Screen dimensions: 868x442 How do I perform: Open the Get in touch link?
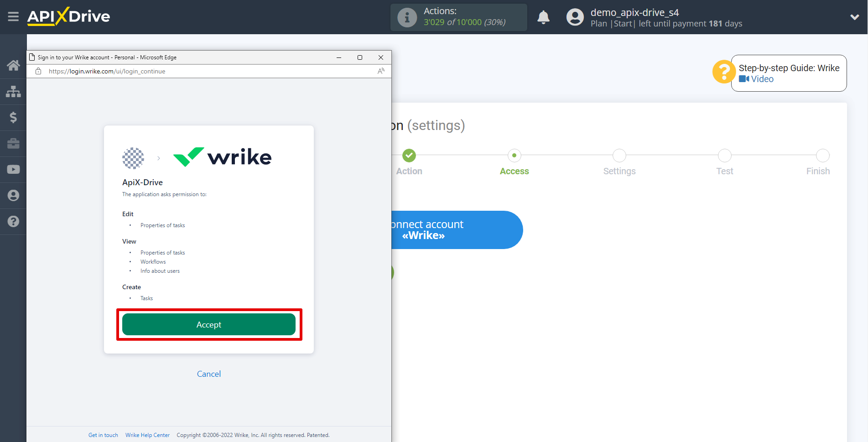(x=103, y=435)
